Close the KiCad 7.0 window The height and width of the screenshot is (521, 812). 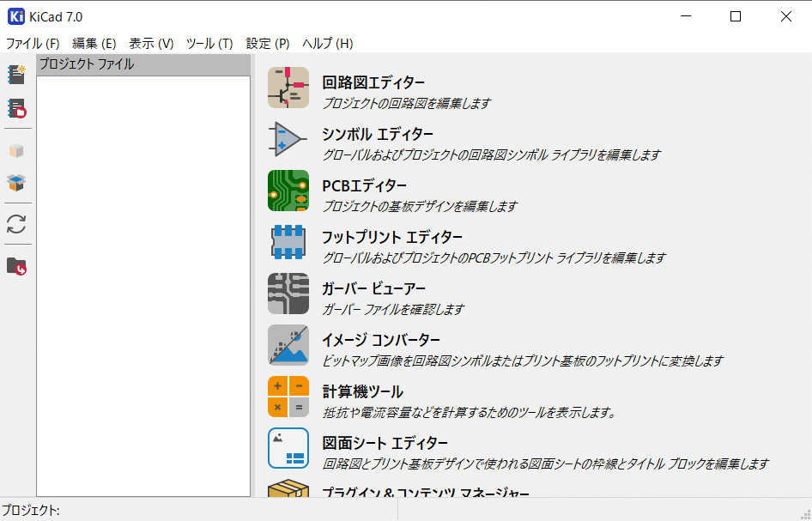[x=785, y=16]
